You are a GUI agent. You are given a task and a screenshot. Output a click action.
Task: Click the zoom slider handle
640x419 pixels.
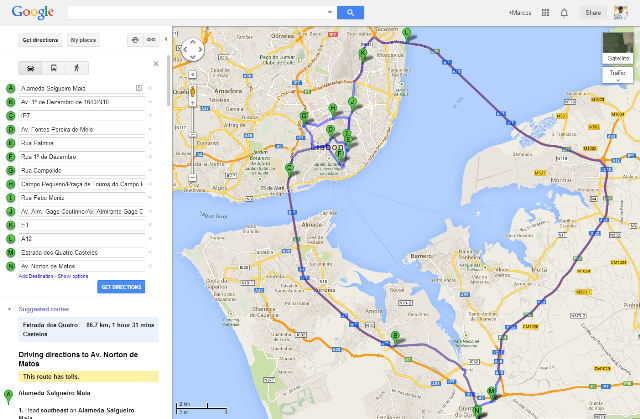[193, 135]
